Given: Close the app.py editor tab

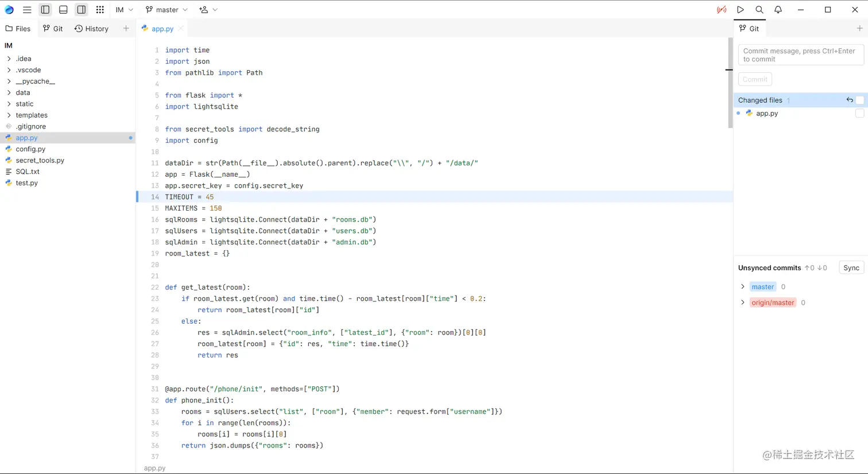Looking at the screenshot, I should coord(181,28).
